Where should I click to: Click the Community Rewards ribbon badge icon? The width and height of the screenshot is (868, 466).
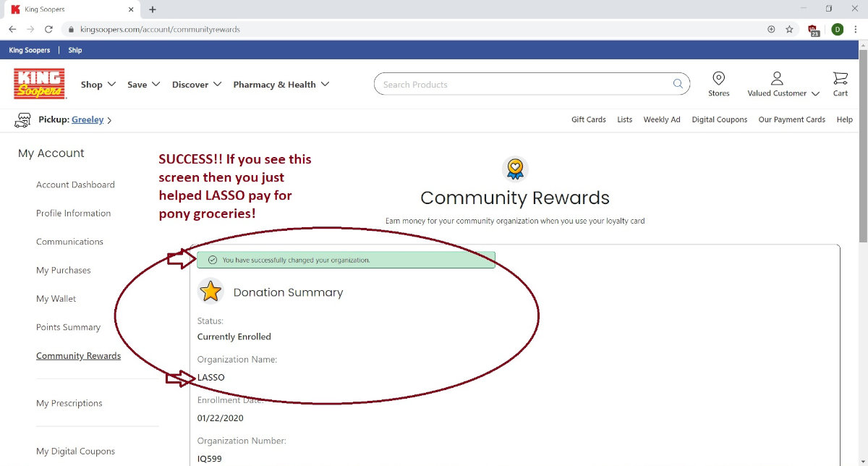(515, 169)
